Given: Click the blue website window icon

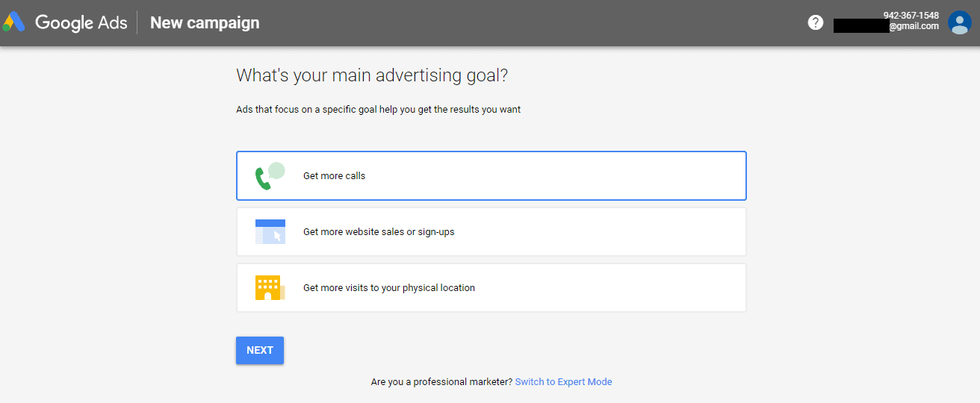Looking at the screenshot, I should pyautogui.click(x=270, y=231).
